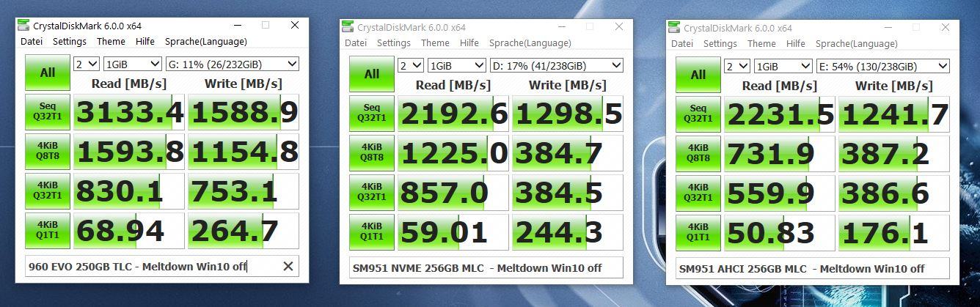Screen dimensions: 980x307
Task: Start 4KiB Q1T1 test in G: drive window
Action: click(48, 231)
